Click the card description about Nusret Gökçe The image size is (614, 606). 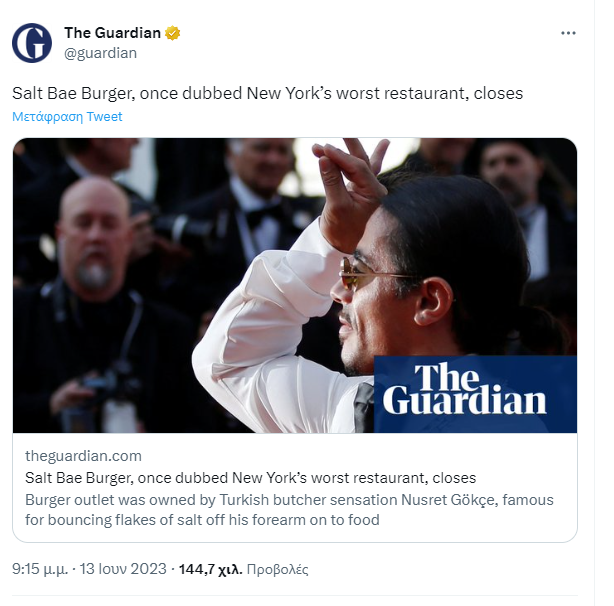point(289,510)
